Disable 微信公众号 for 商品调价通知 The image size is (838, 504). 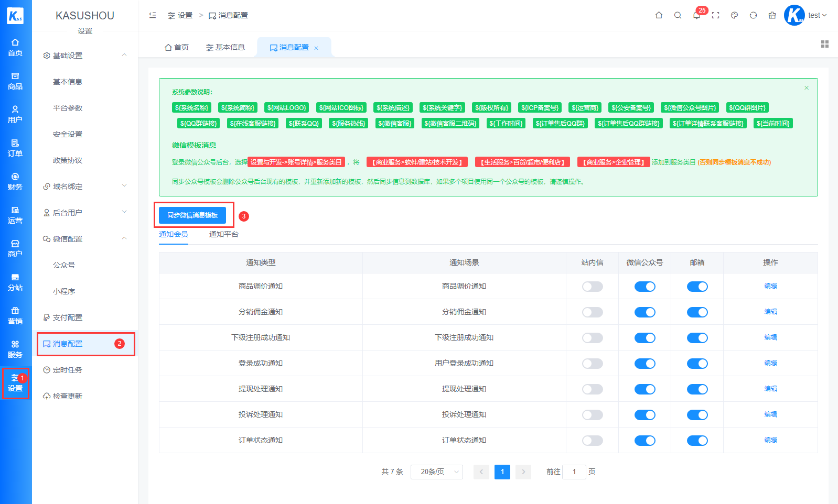(x=645, y=287)
